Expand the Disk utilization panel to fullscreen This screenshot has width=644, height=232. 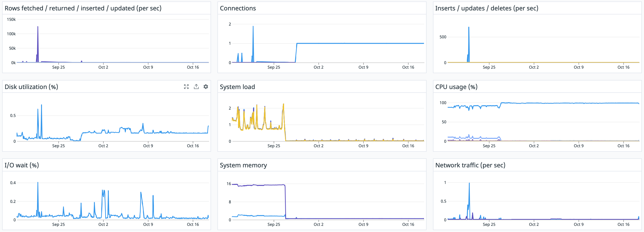(x=186, y=87)
